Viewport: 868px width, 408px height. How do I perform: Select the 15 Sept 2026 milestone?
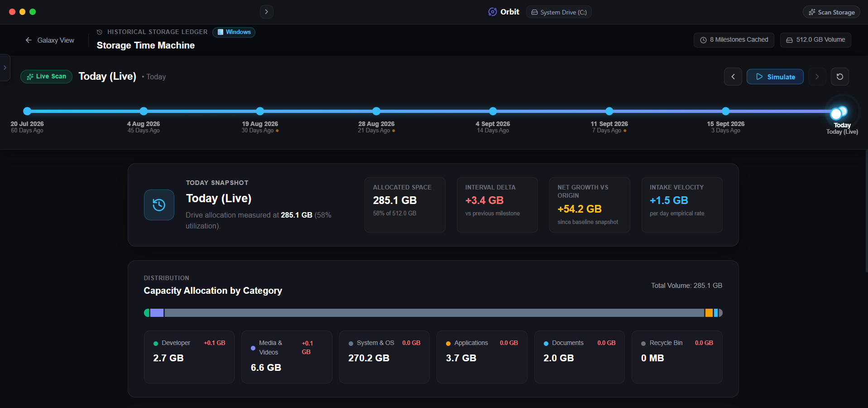[726, 111]
